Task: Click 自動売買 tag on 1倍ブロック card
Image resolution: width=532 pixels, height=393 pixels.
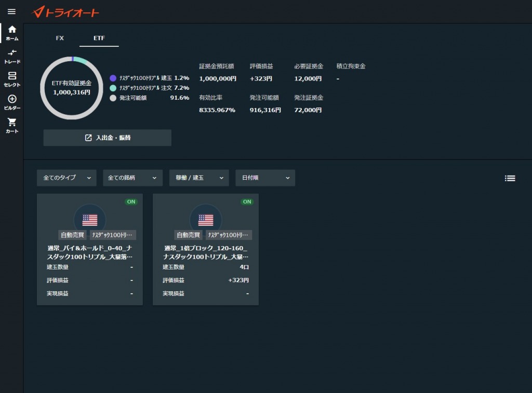Action: coord(189,235)
